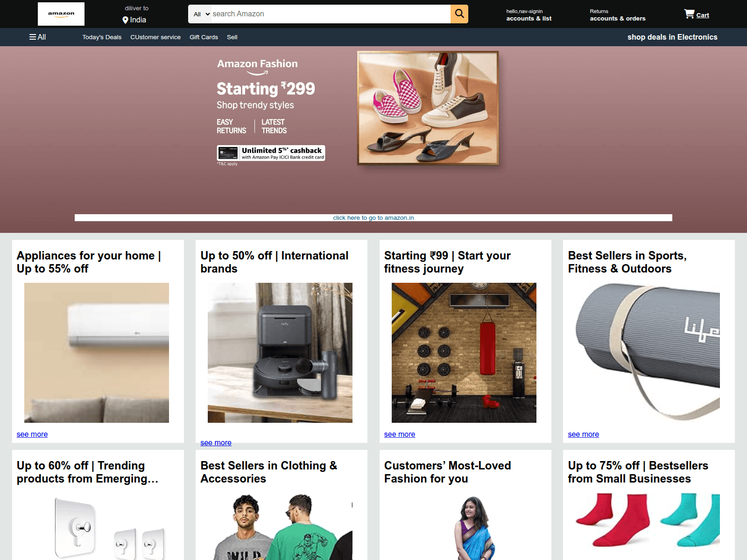
Task: Open the hamburger All menu
Action: [x=37, y=37]
